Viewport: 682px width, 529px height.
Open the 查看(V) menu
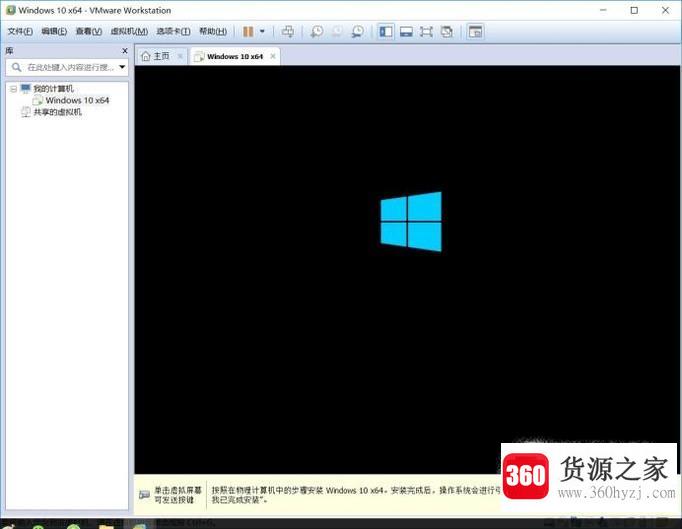tap(89, 31)
